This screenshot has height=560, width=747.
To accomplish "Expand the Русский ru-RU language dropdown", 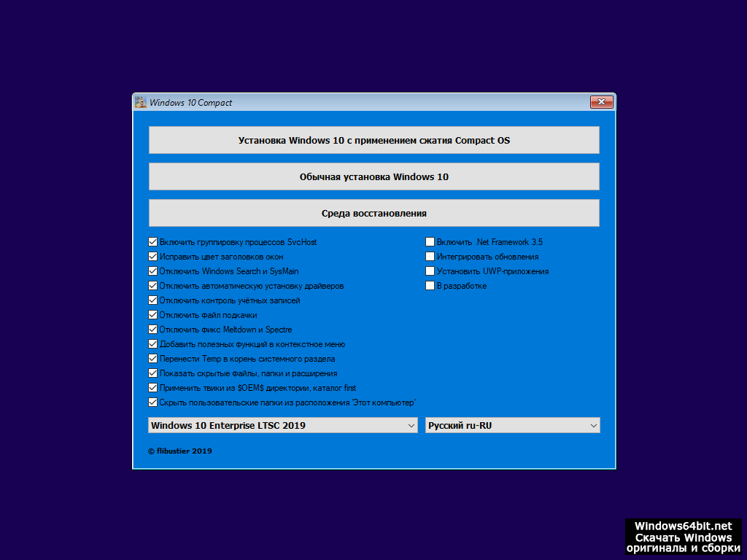I will pos(512,425).
